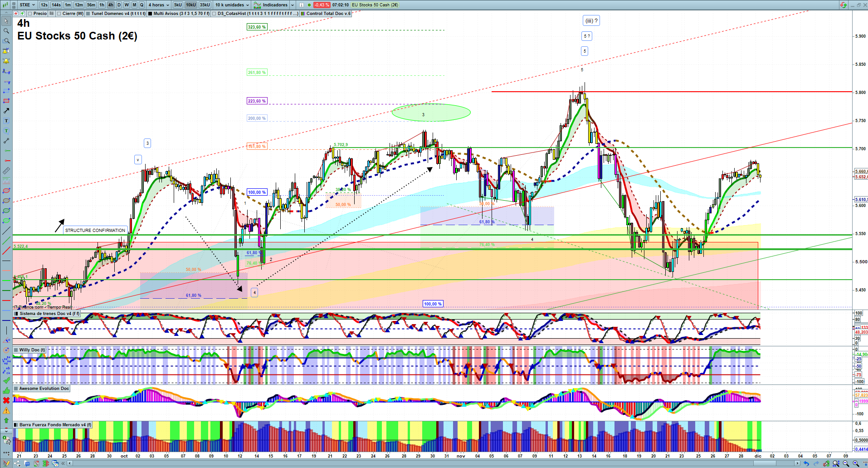Select the blue T text tool

(6, 121)
